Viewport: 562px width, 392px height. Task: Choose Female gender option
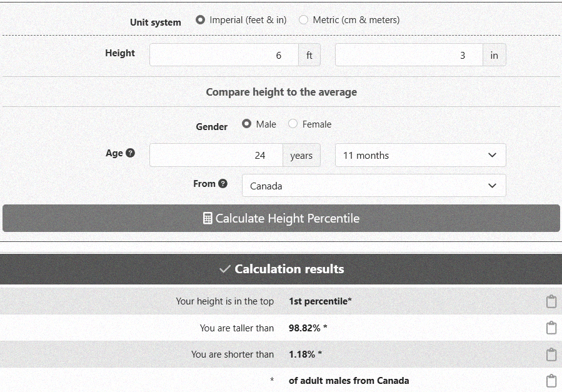pyautogui.click(x=293, y=124)
